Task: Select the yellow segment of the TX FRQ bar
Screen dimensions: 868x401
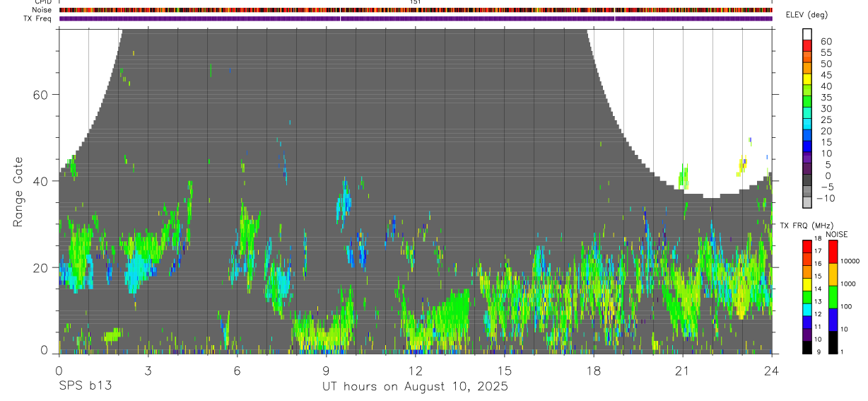Action: (x=807, y=284)
